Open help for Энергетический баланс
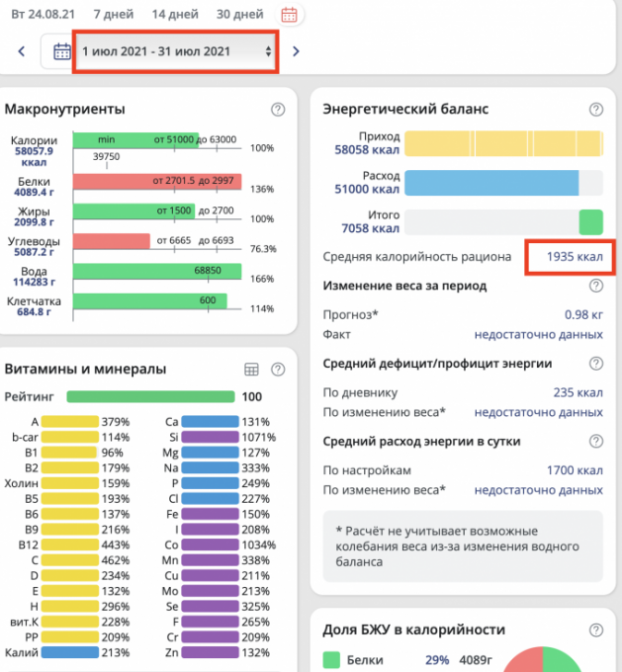622x672 pixels. [x=595, y=110]
